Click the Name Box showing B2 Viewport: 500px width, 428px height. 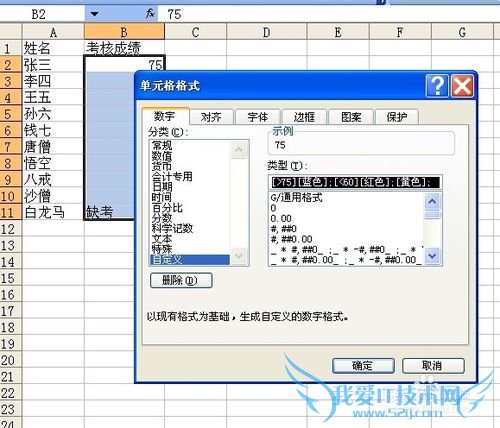click(42, 14)
